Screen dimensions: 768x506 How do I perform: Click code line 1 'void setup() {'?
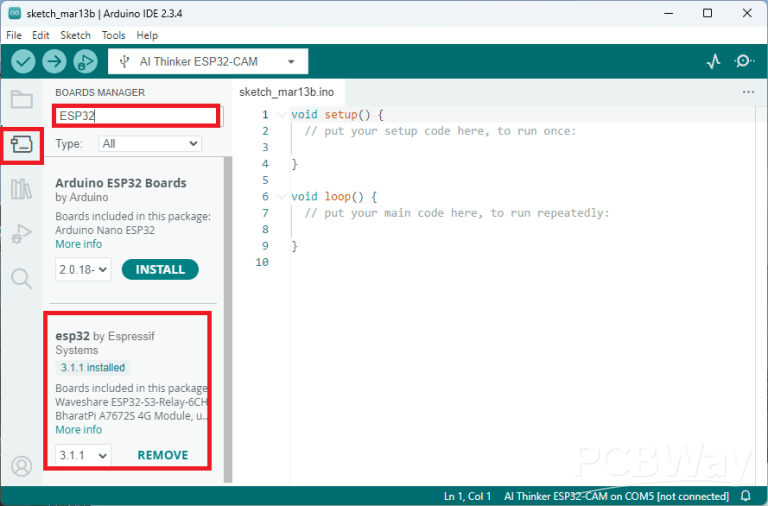(337, 115)
